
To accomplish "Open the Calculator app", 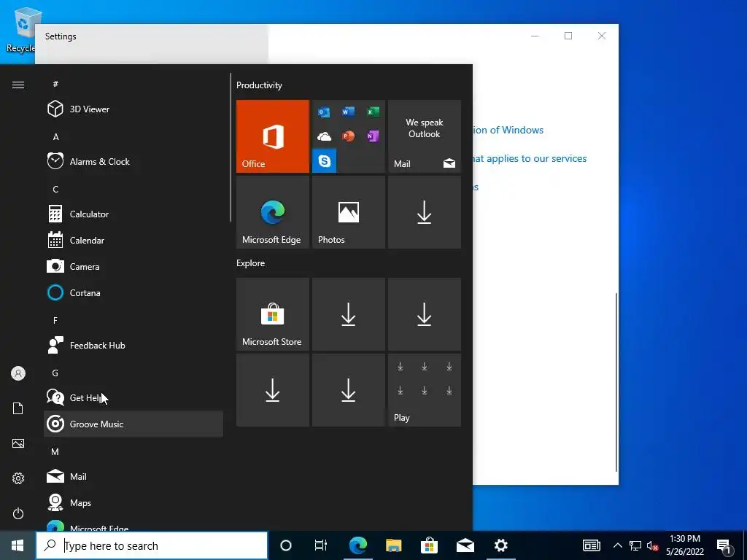I will click(x=133, y=214).
